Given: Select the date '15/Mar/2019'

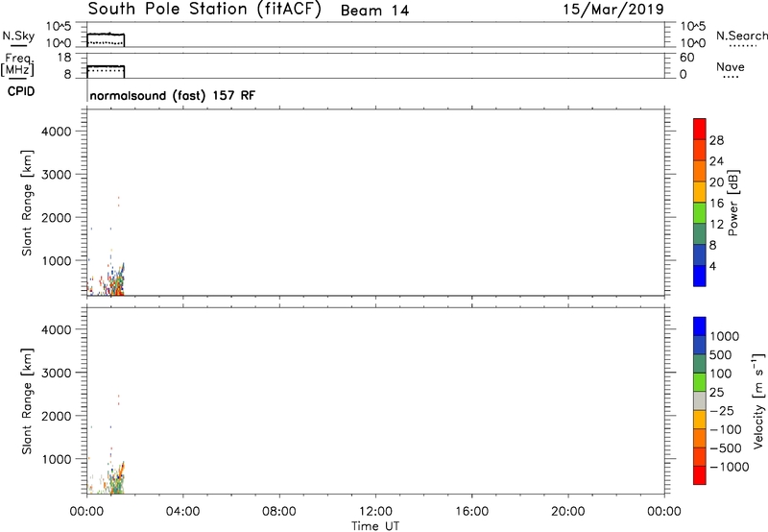Looking at the screenshot, I should [613, 10].
